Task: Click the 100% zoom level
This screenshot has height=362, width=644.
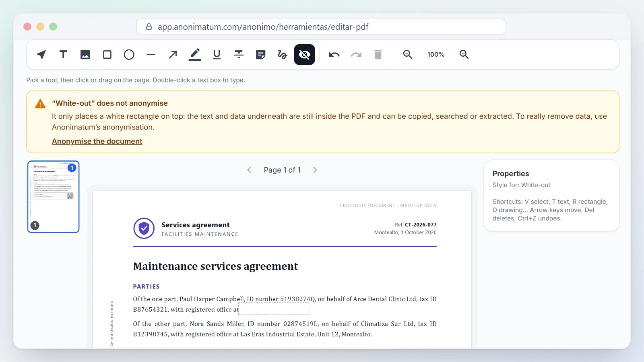Action: tap(436, 55)
